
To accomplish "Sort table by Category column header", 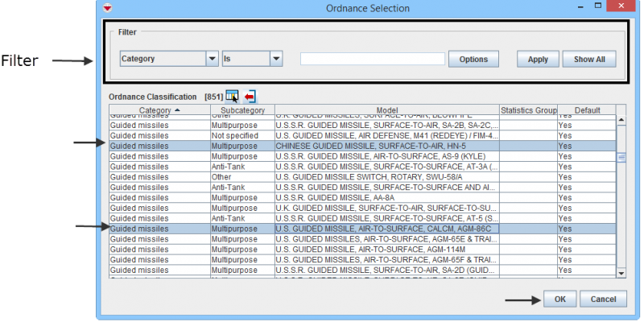I will (x=159, y=110).
